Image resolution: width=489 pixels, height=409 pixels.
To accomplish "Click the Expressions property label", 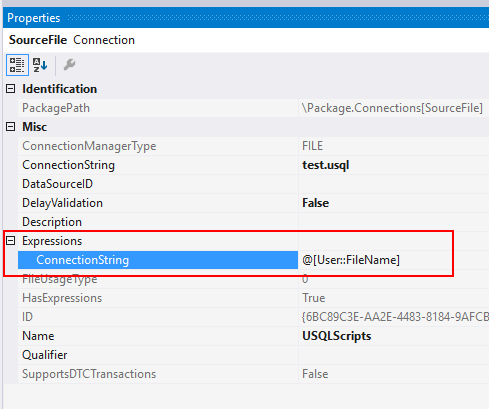I will point(52,241).
